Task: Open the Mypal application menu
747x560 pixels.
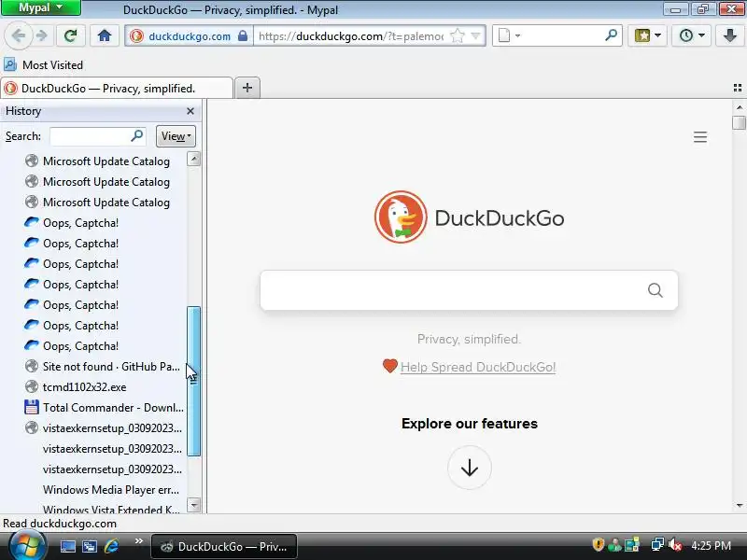Action: point(41,7)
